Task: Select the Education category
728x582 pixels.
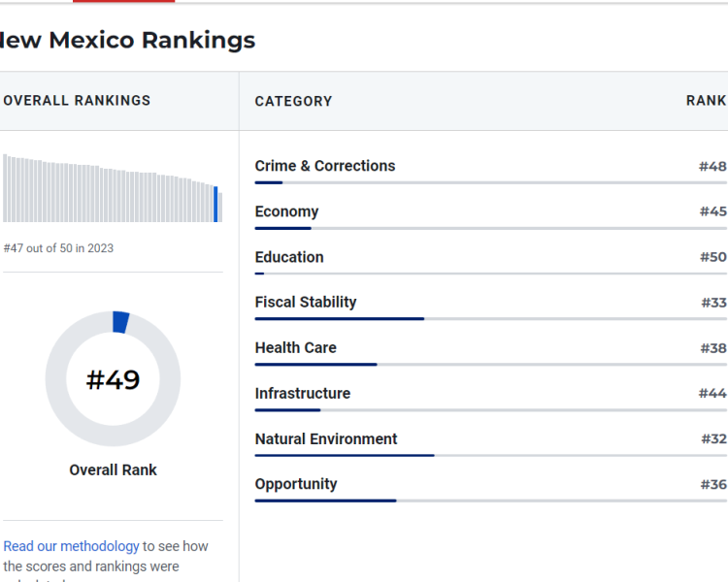Action: (x=289, y=257)
